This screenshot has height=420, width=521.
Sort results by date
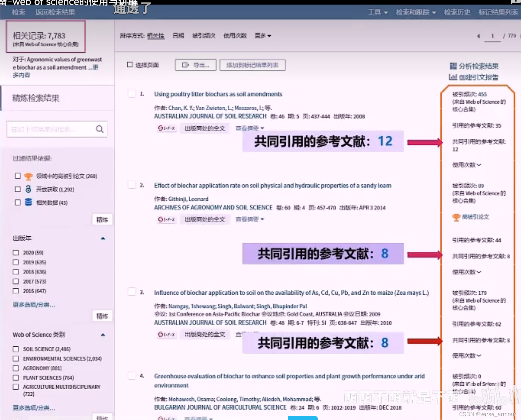tap(178, 36)
